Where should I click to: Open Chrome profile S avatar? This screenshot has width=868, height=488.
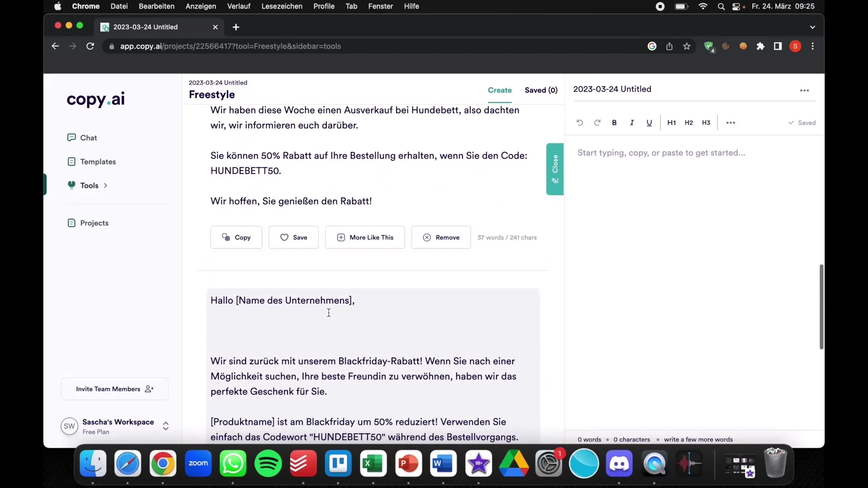[x=795, y=46]
